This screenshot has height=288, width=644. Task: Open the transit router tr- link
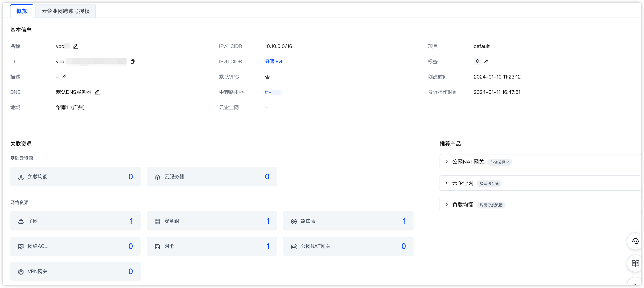[272, 92]
